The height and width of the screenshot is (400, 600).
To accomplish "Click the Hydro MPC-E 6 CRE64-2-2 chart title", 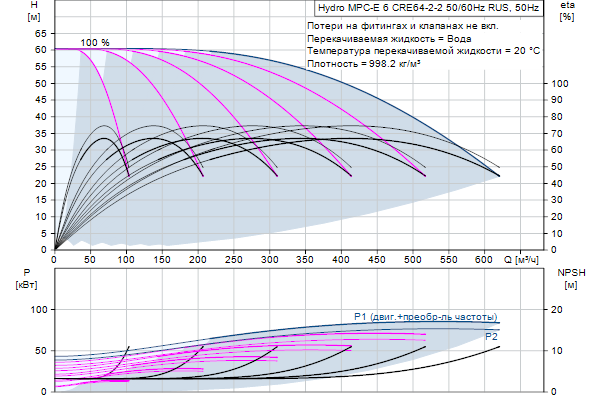I will coord(422,6).
